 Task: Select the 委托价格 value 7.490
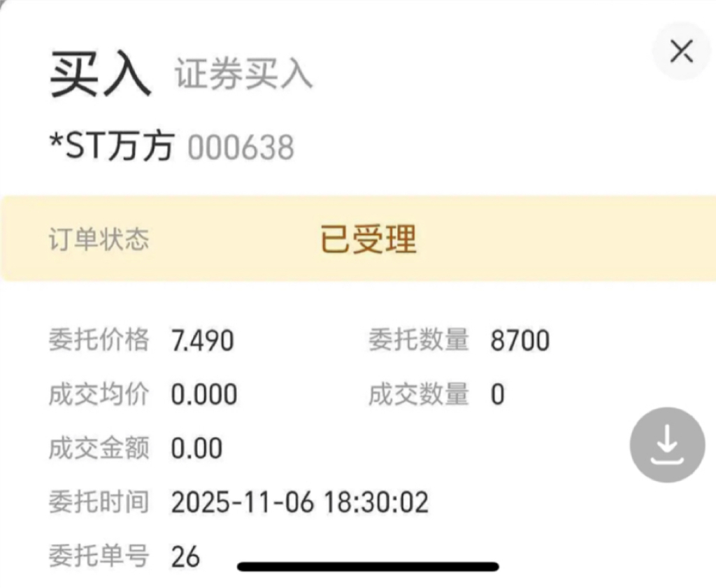(x=202, y=340)
